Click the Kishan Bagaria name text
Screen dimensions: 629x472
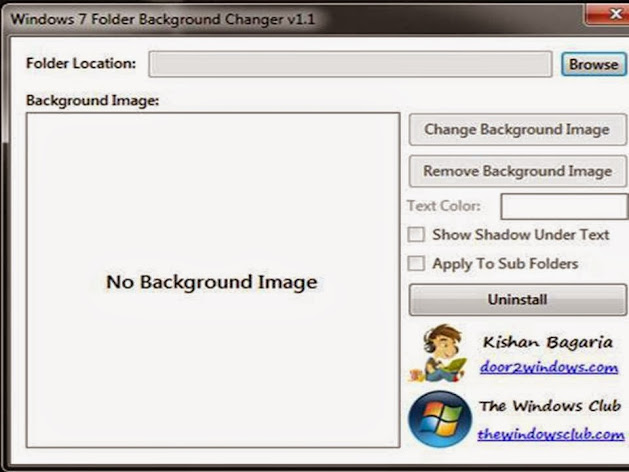point(548,342)
